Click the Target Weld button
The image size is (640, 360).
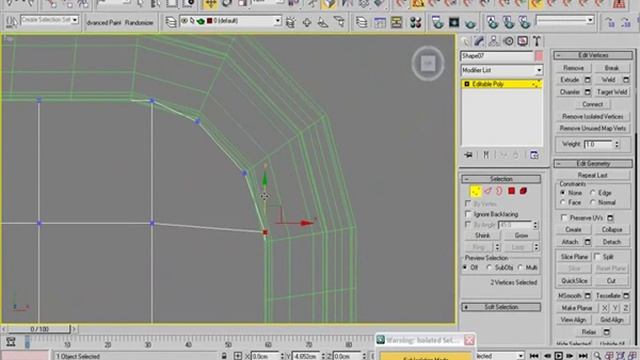point(611,92)
